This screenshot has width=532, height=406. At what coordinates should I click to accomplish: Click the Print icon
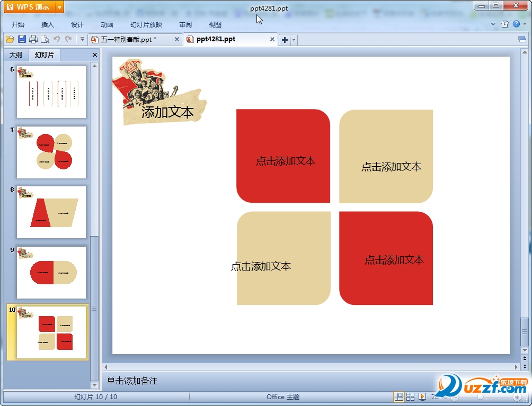click(x=33, y=39)
